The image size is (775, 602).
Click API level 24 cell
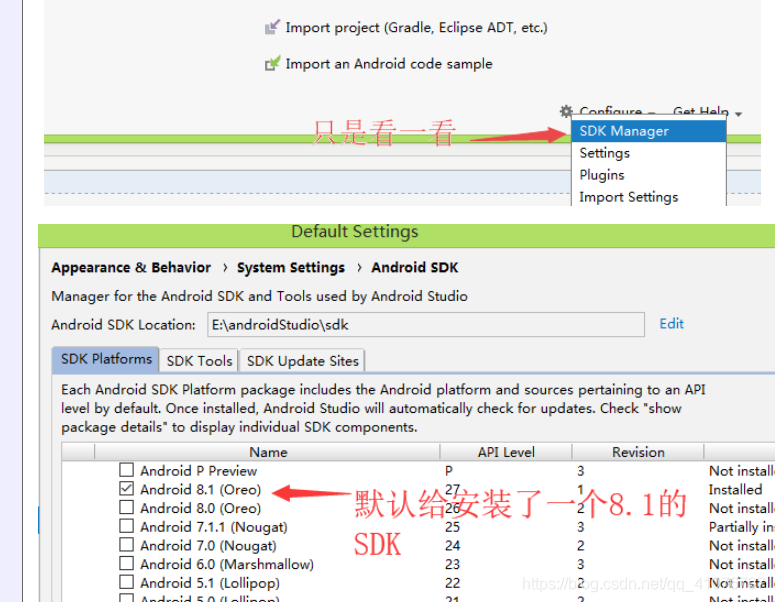click(452, 546)
